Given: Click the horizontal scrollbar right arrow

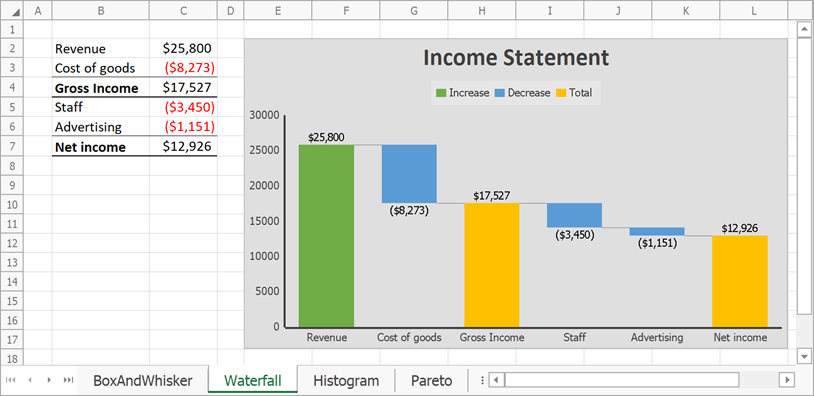Looking at the screenshot, I should click(788, 380).
